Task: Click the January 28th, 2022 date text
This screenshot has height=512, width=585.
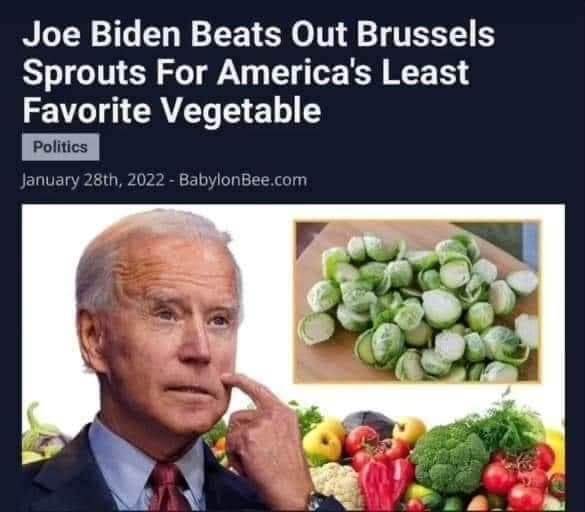Action: coord(93,181)
